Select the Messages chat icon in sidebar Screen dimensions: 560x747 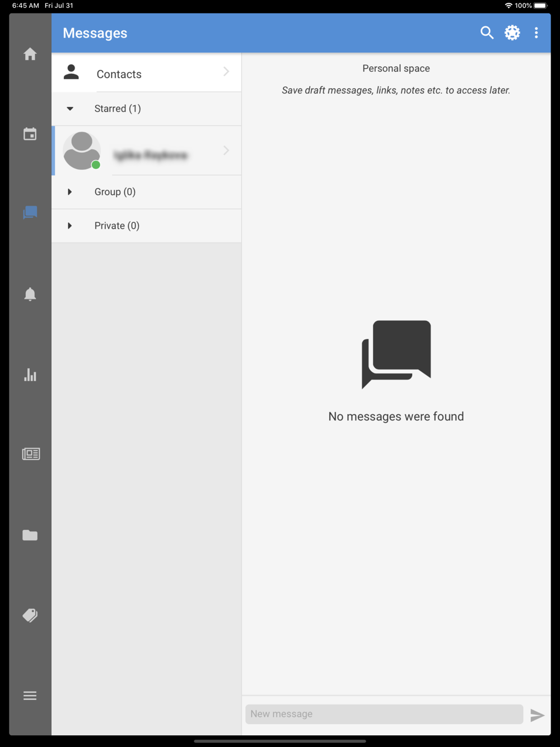(30, 213)
